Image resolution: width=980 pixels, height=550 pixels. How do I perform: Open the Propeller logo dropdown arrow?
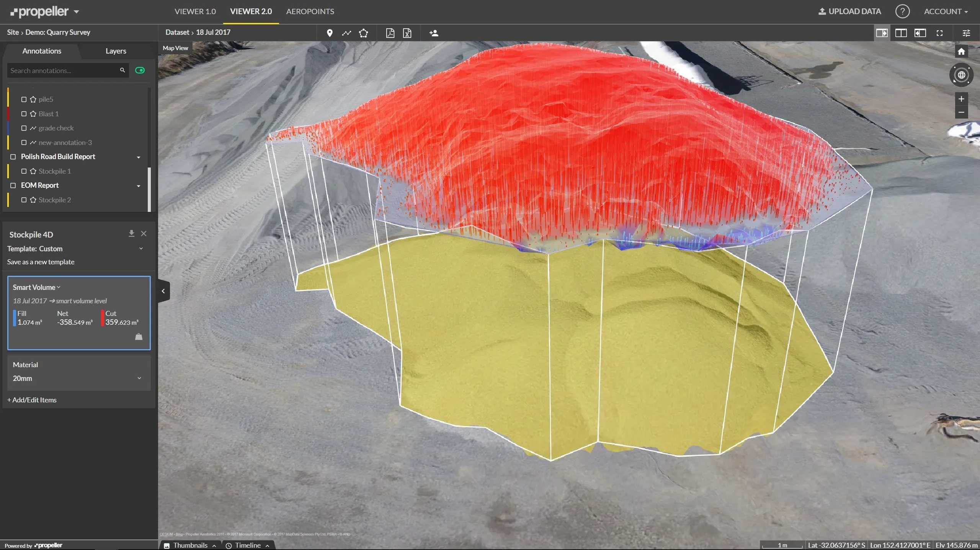coord(77,12)
